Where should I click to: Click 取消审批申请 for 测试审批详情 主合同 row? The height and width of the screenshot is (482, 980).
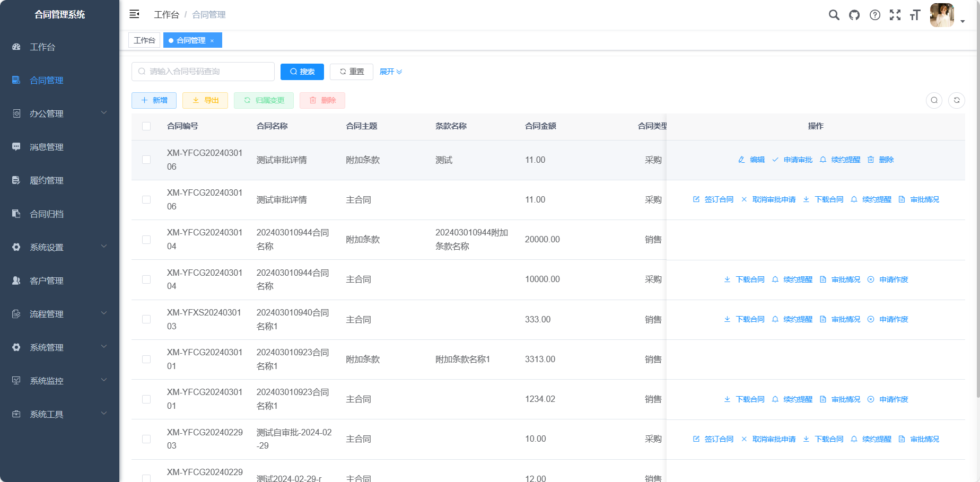(x=768, y=199)
